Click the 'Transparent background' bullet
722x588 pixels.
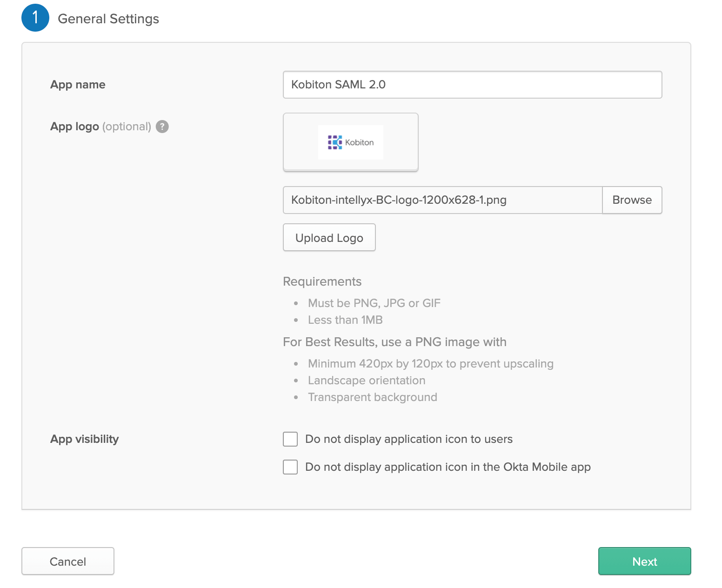pyautogui.click(x=373, y=397)
